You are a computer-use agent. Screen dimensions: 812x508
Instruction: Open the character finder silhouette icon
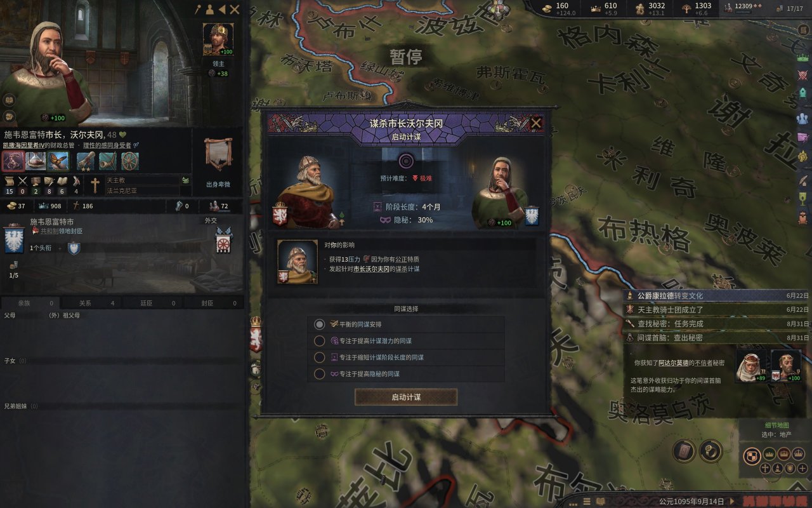(209, 10)
